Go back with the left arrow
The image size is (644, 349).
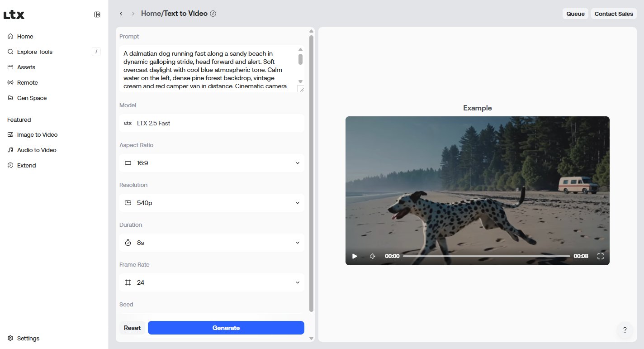121,14
